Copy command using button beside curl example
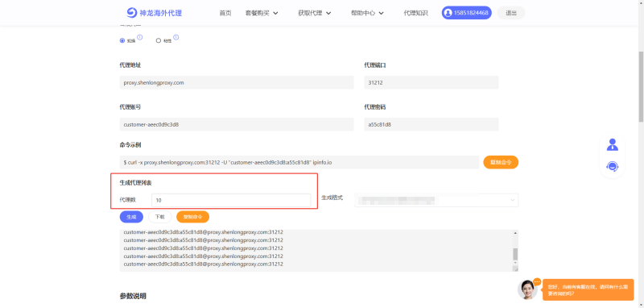 pos(501,162)
